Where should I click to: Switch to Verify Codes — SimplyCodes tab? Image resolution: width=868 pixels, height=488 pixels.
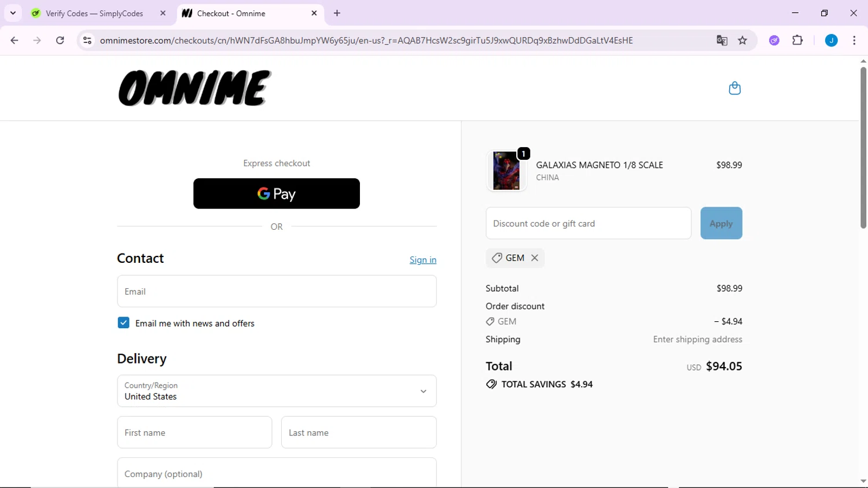click(94, 13)
